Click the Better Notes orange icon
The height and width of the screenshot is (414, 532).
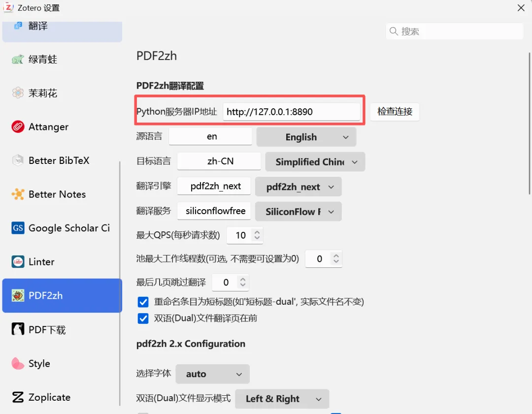point(18,194)
